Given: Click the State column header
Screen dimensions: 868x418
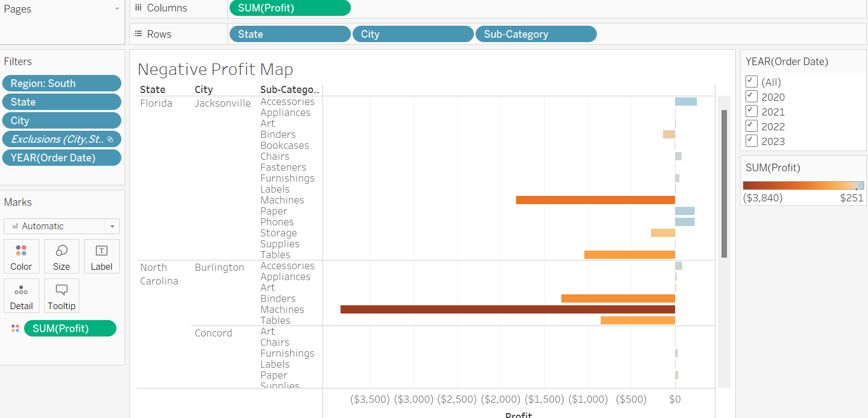Looking at the screenshot, I should point(153,90).
